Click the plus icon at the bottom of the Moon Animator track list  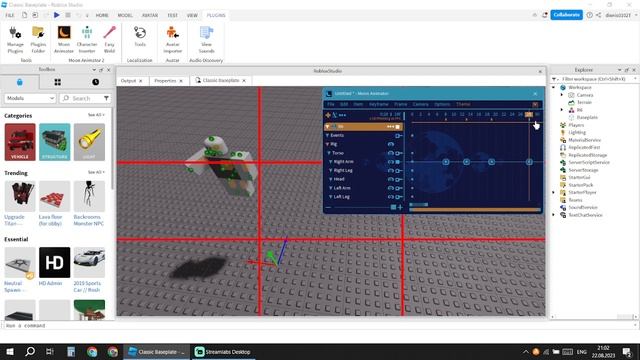point(400,207)
